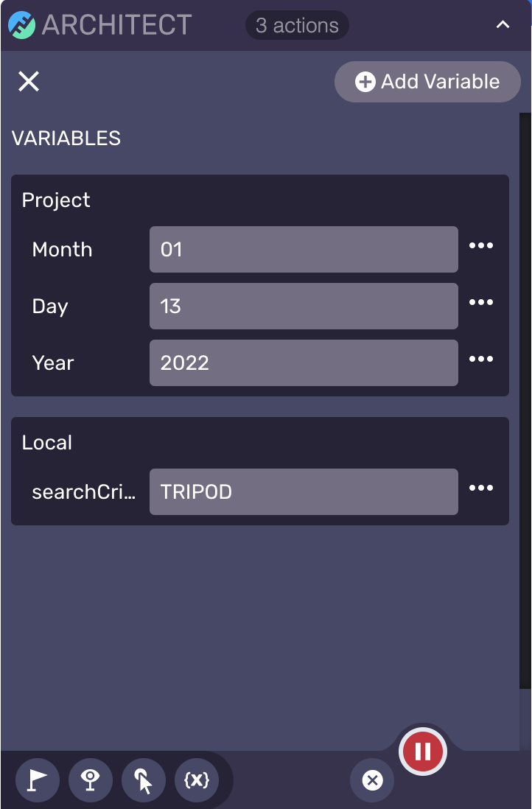Click the circled X cancel icon

click(373, 780)
